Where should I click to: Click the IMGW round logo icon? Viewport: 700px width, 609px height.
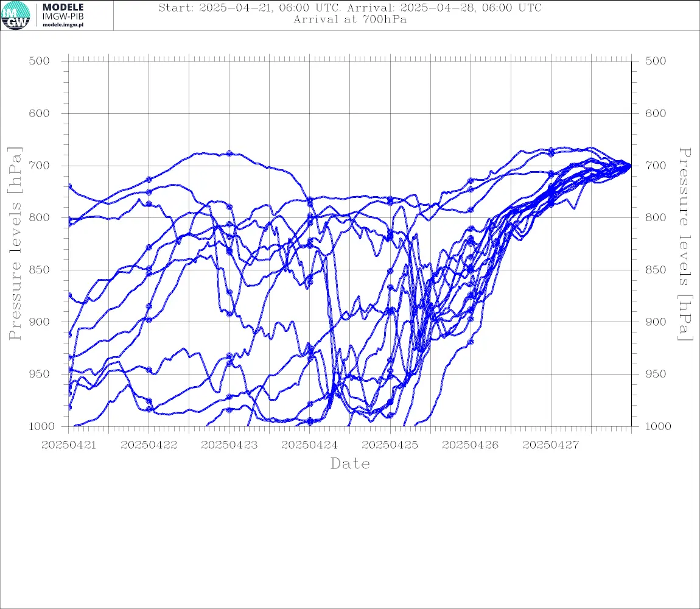[16, 16]
